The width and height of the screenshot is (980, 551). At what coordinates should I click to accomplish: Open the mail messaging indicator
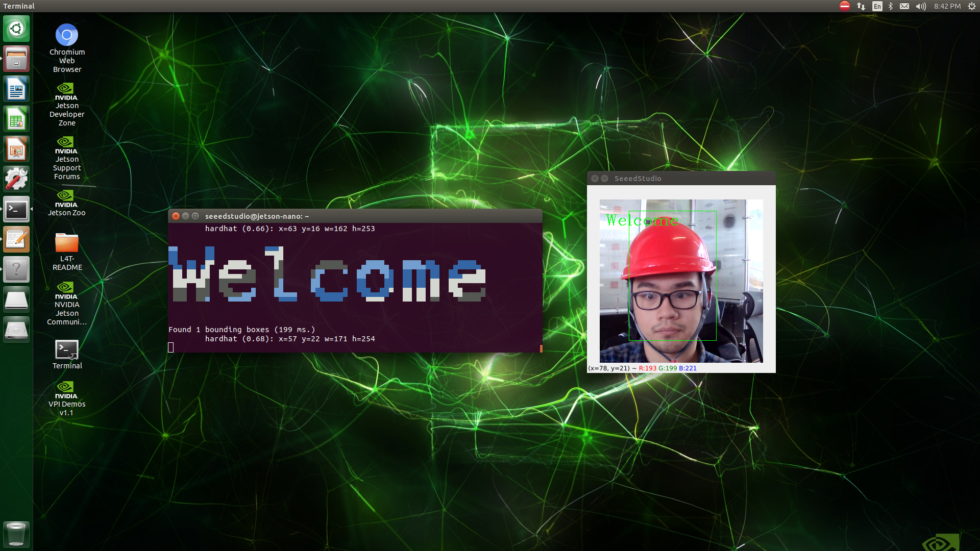[904, 6]
